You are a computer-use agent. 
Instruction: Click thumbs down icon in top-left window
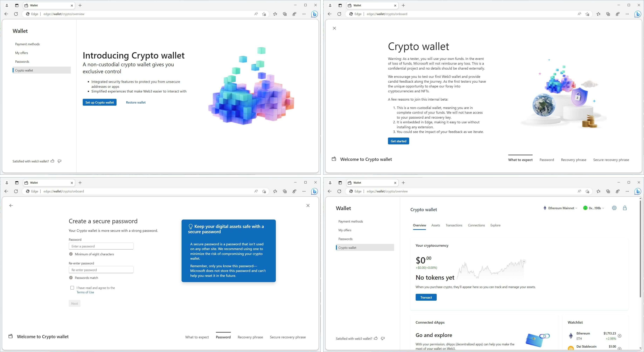pos(60,161)
